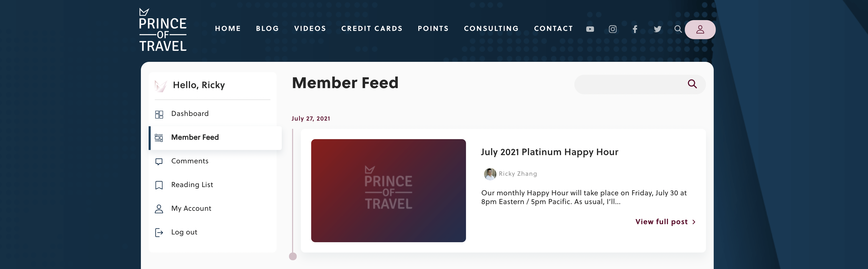This screenshot has height=269, width=868.
Task: Open the Instagram profile icon
Action: (613, 29)
